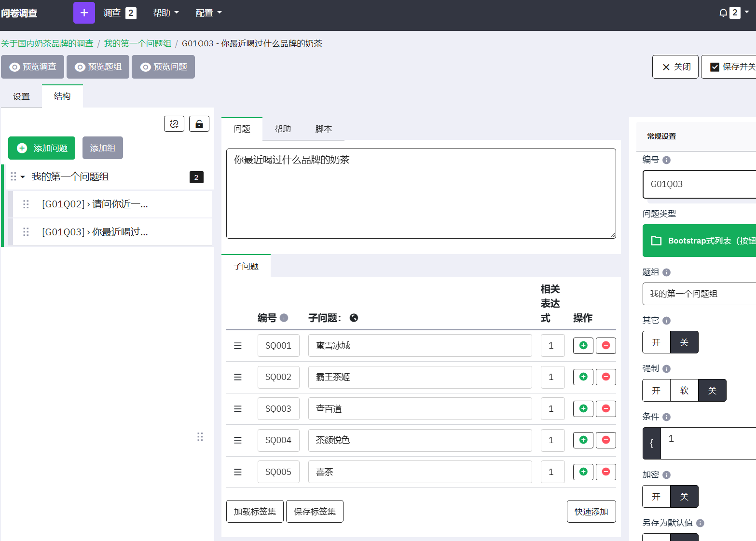
Task: Click info icon next to 编号 setting
Action: tap(666, 160)
